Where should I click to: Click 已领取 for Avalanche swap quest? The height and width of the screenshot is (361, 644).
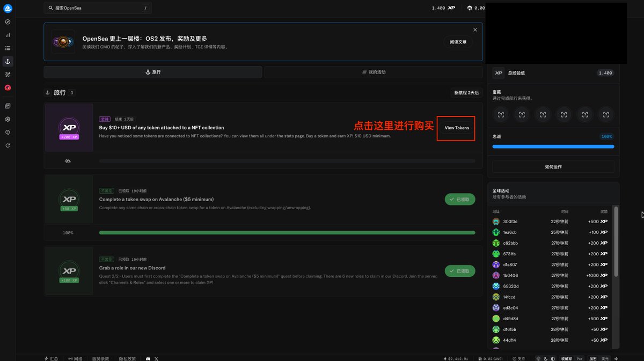tap(460, 199)
